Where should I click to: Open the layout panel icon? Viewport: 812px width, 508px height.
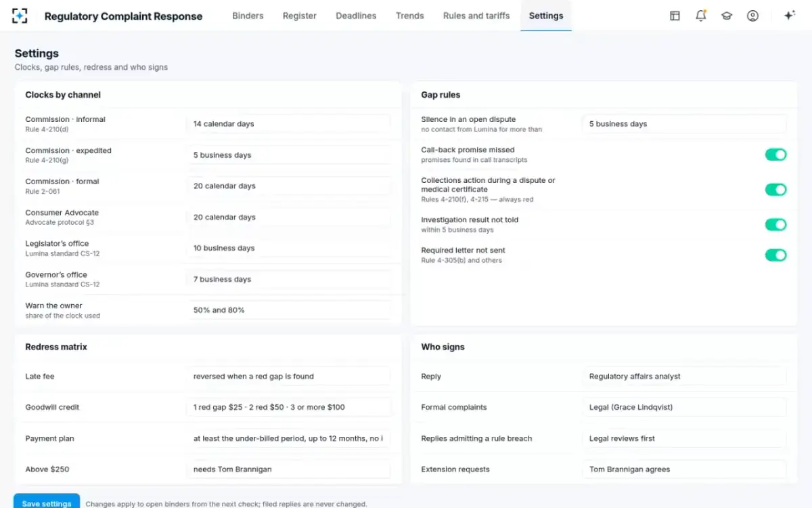(x=675, y=16)
